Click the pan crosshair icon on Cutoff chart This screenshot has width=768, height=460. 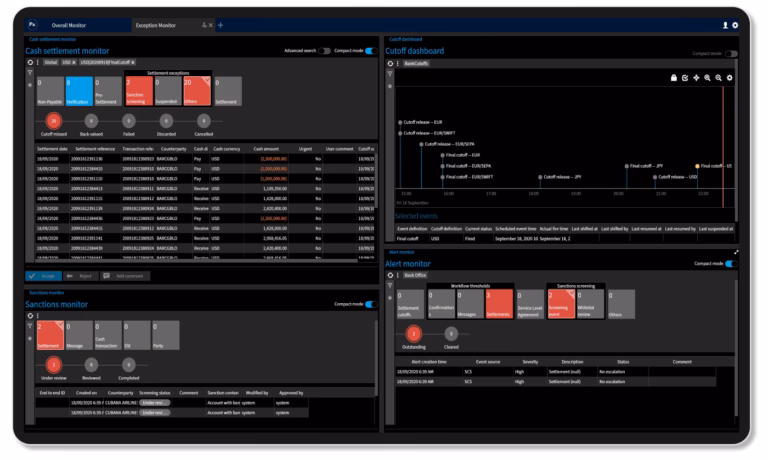point(696,78)
